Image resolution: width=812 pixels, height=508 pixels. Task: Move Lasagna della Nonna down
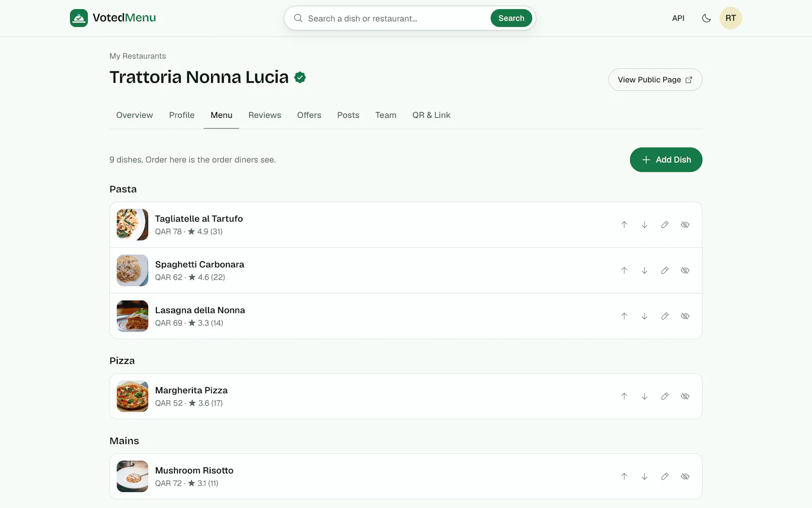tap(645, 316)
